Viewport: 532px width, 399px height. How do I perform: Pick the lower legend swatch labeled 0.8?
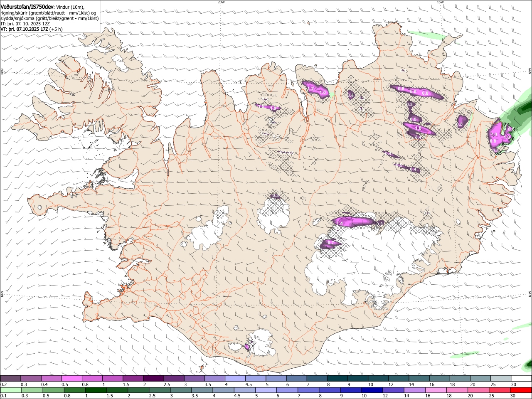[x=74, y=390]
